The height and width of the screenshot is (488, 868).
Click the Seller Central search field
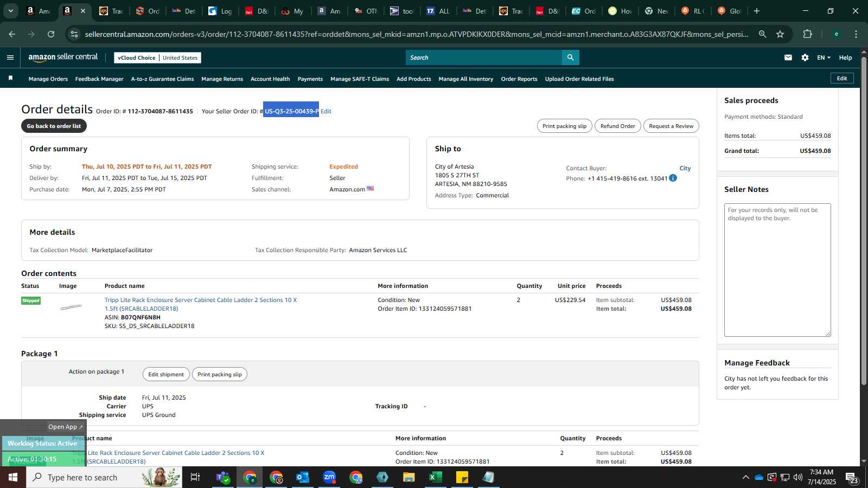point(484,57)
